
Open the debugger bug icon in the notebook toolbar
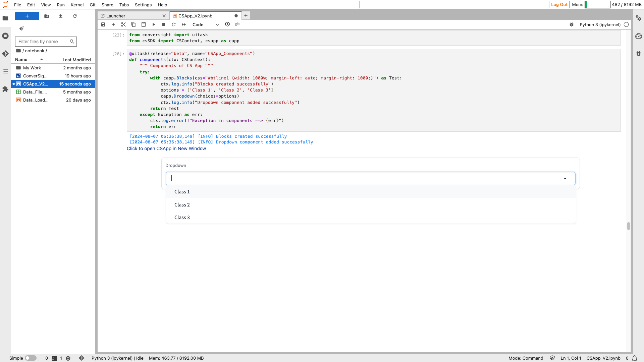[x=572, y=24]
